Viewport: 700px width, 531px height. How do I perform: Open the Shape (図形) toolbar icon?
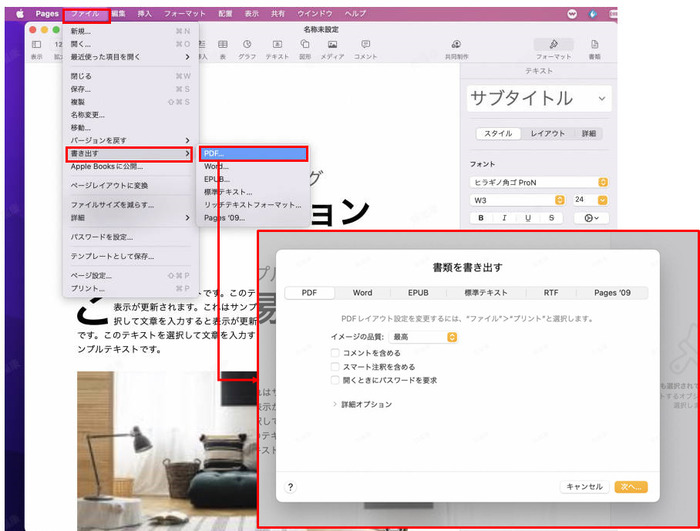[x=305, y=44]
